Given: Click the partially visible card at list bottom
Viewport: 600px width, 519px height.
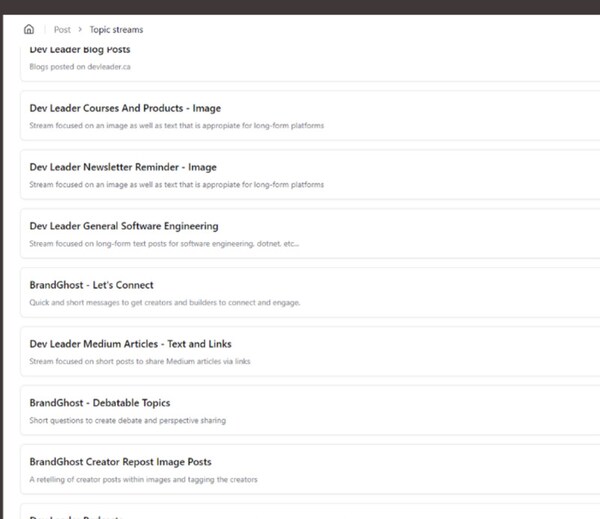Looking at the screenshot, I should [80, 514].
